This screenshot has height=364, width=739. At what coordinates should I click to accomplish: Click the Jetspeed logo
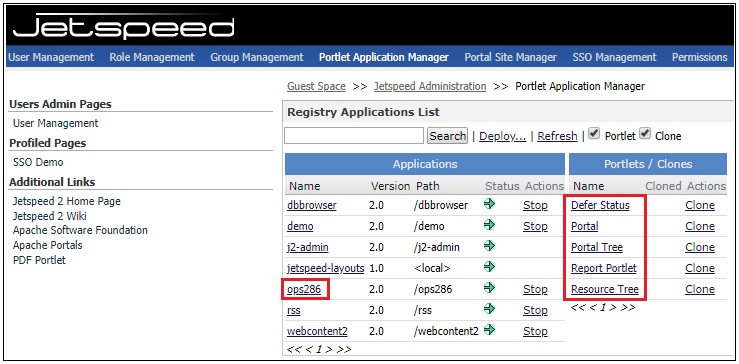coord(123,26)
